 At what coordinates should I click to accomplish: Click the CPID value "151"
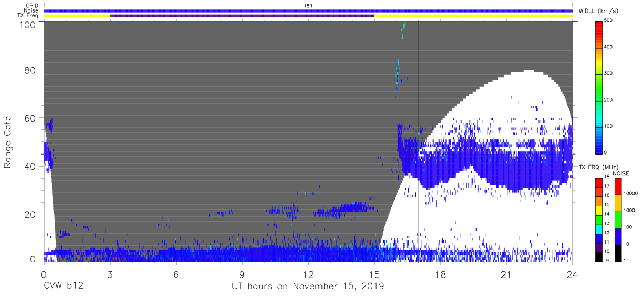(308, 5)
